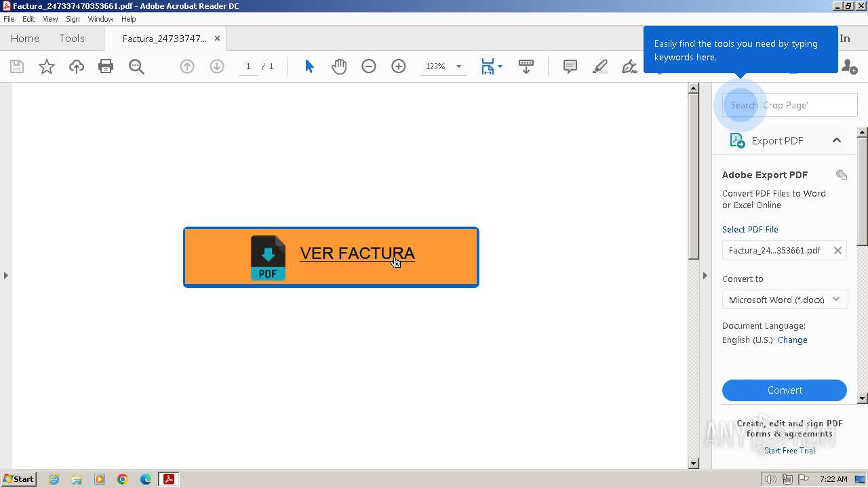The width and height of the screenshot is (868, 488).
Task: Launch Chrome from taskbar
Action: click(123, 479)
